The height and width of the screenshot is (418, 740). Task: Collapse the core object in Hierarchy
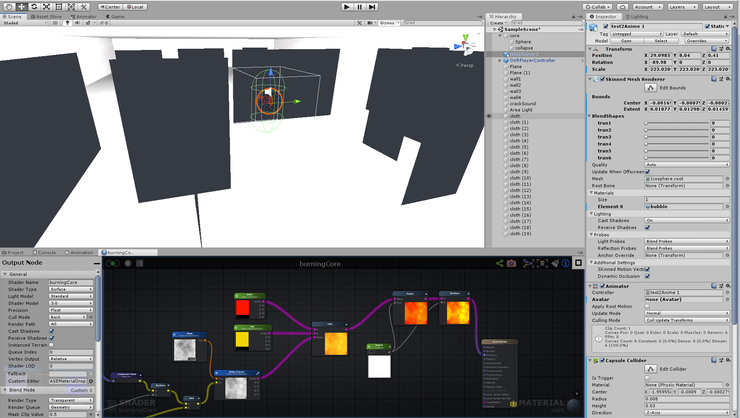pos(500,35)
